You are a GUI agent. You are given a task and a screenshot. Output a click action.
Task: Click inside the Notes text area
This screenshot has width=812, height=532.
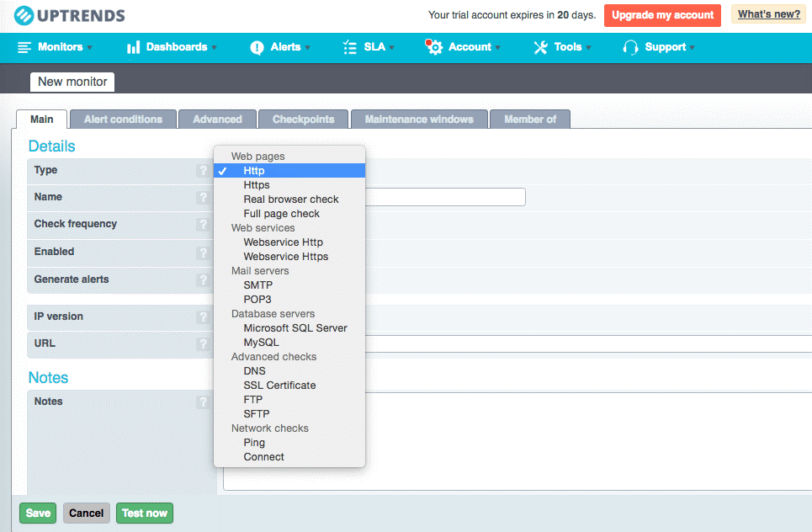pos(588,441)
